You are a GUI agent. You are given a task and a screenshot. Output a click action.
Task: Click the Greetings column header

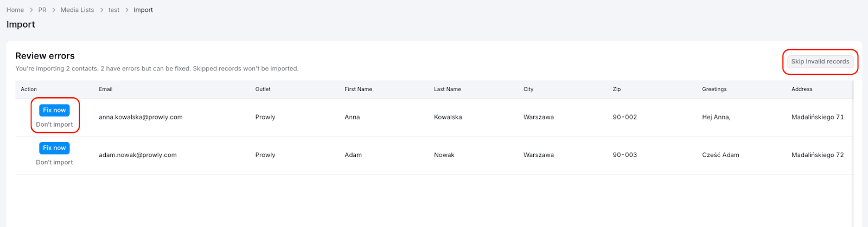(714, 89)
